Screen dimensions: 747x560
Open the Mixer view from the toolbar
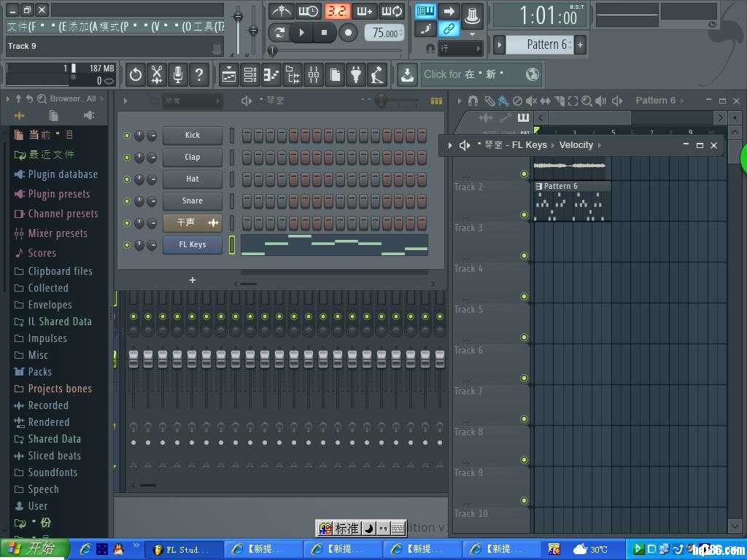coord(313,74)
